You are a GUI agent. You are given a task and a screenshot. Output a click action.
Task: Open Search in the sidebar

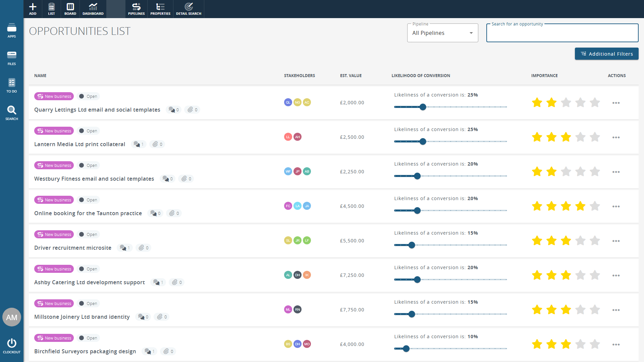coord(12,113)
